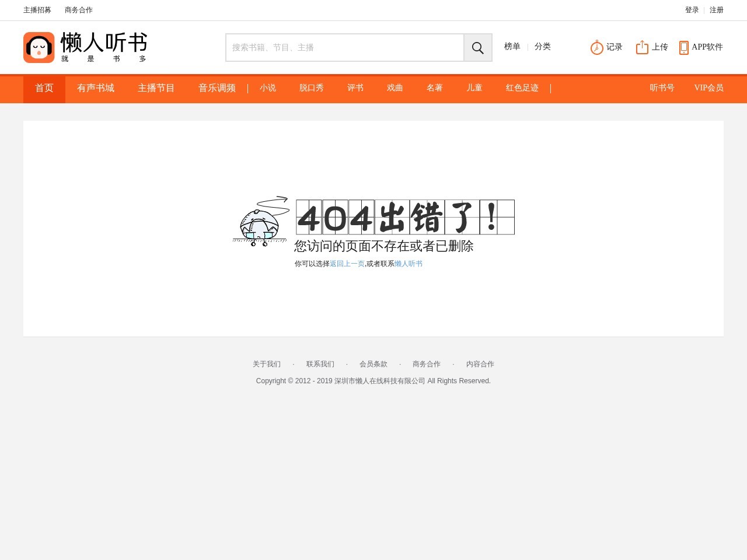Viewport: 747px width, 560px height.
Task: Open the 分类 categories link
Action: tap(543, 47)
